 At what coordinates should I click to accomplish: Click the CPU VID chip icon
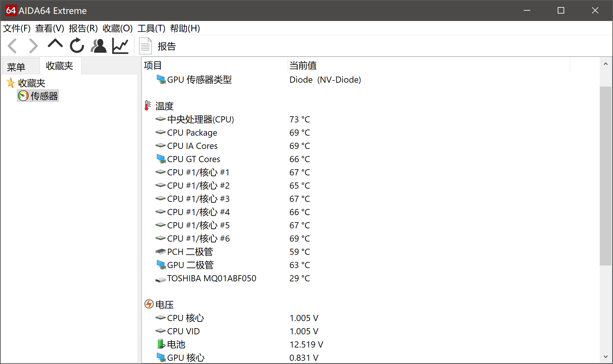pos(160,331)
